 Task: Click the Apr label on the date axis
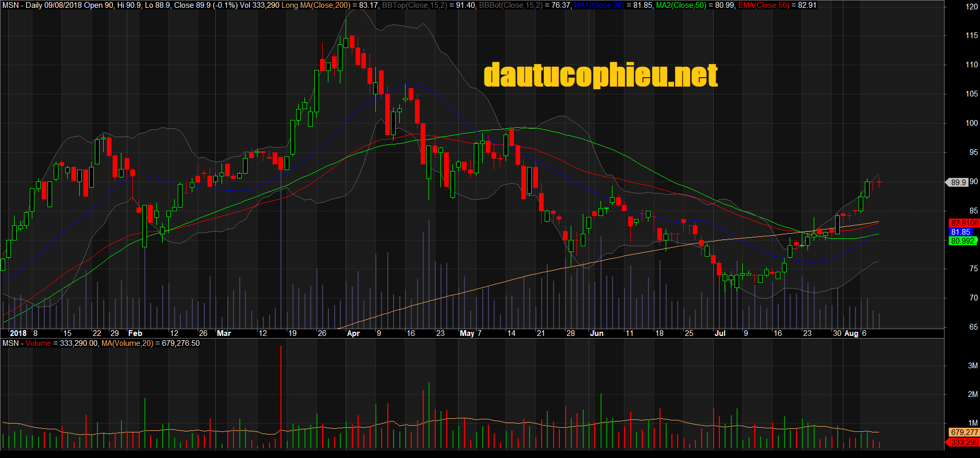(353, 333)
